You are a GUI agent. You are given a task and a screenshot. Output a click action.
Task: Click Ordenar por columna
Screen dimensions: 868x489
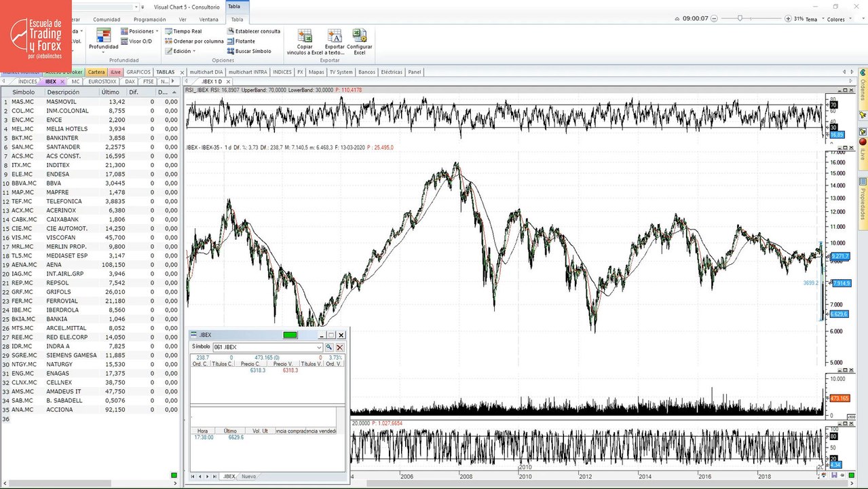click(194, 41)
